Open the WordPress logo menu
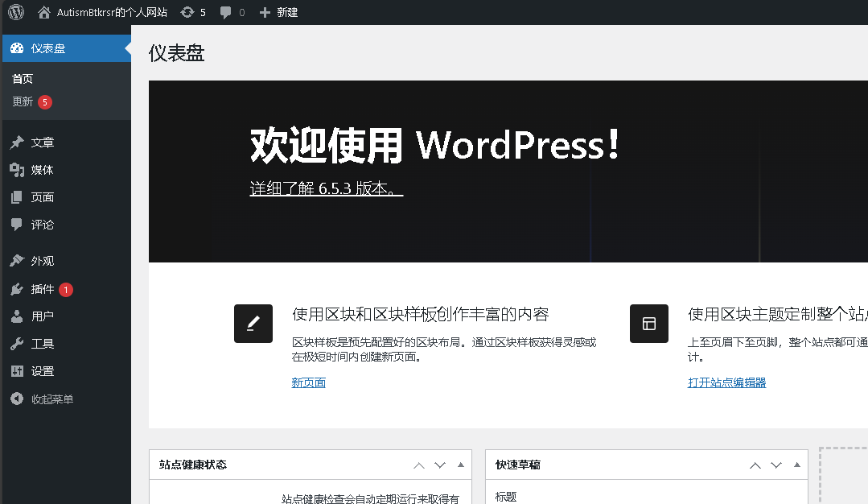 [16, 11]
